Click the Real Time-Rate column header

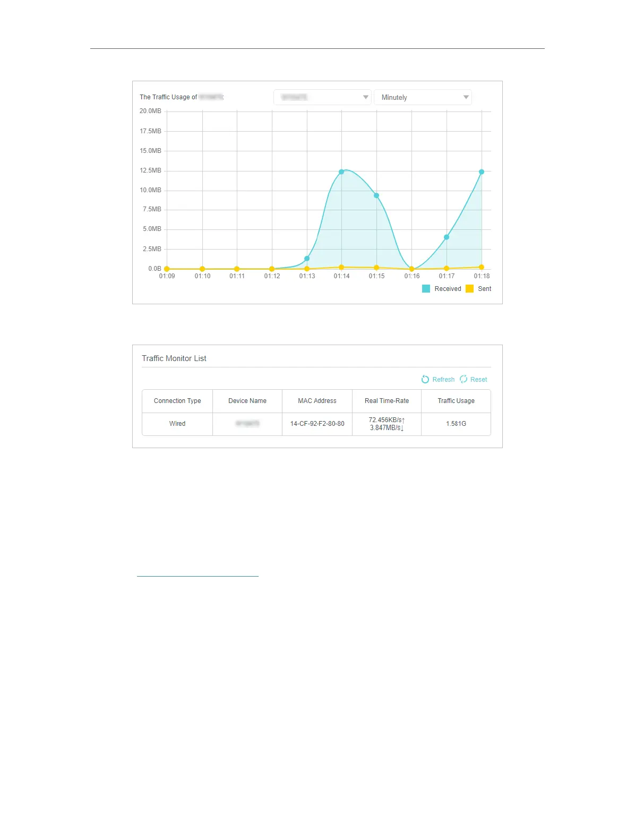coord(387,401)
